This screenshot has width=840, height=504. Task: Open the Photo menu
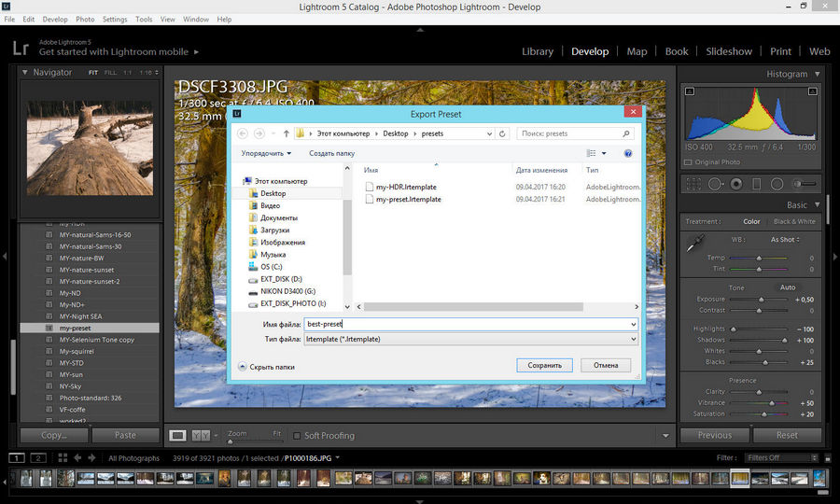click(85, 19)
